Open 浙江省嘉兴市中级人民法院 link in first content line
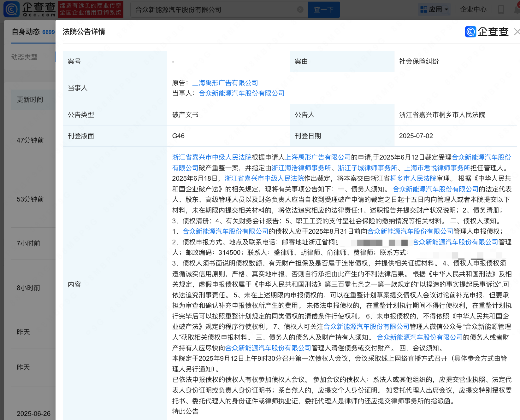 pos(212,157)
